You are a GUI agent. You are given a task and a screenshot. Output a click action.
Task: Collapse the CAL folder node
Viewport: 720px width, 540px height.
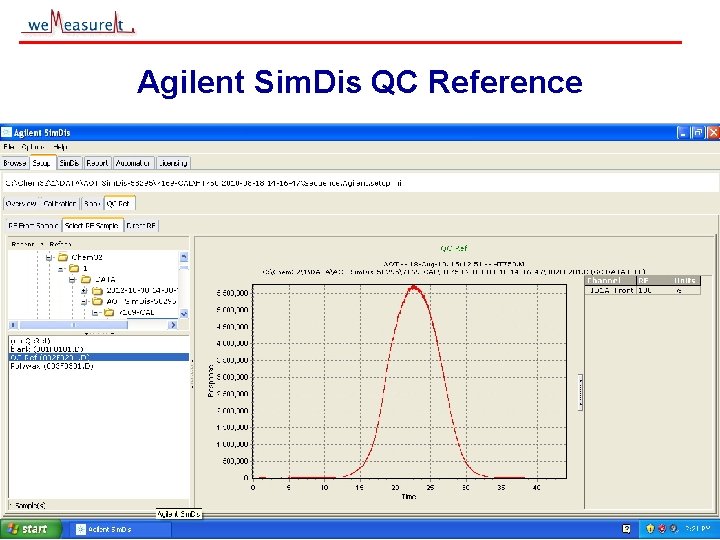[95, 313]
